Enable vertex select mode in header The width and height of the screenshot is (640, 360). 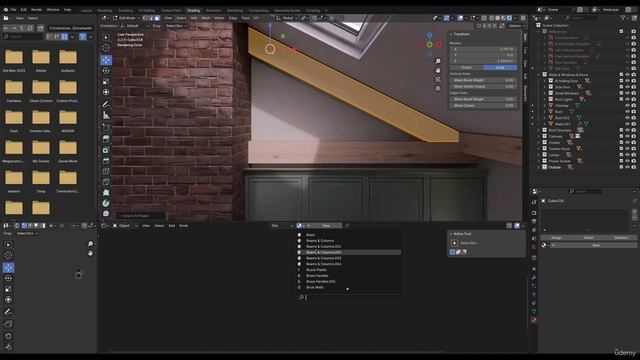(146, 18)
